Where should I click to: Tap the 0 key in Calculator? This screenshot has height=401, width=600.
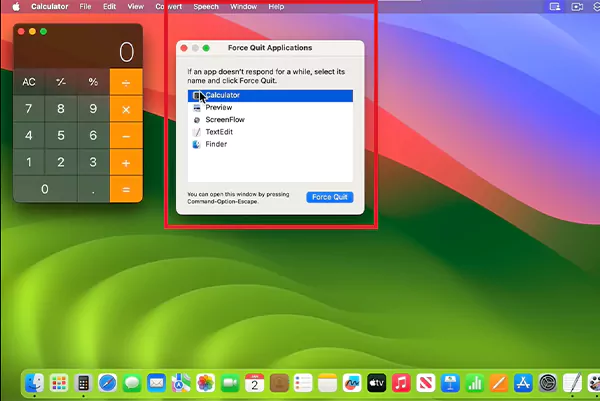45,189
